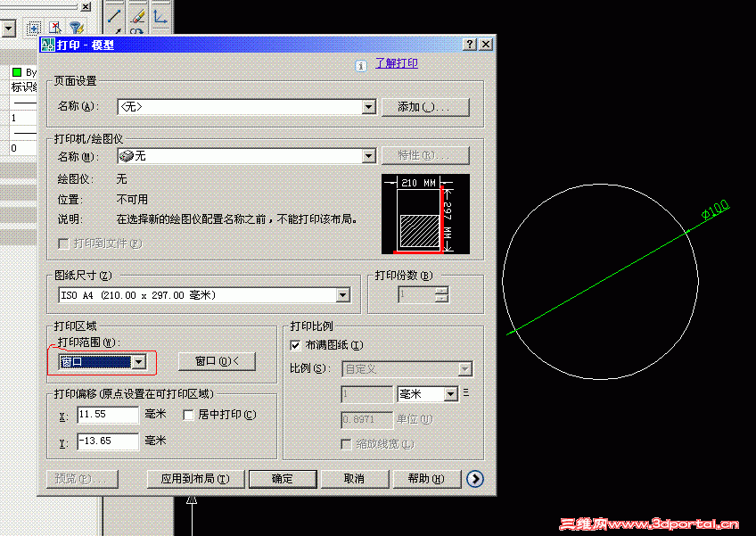Click the erase icon with red X mark
756x536 pixels.
click(x=55, y=29)
